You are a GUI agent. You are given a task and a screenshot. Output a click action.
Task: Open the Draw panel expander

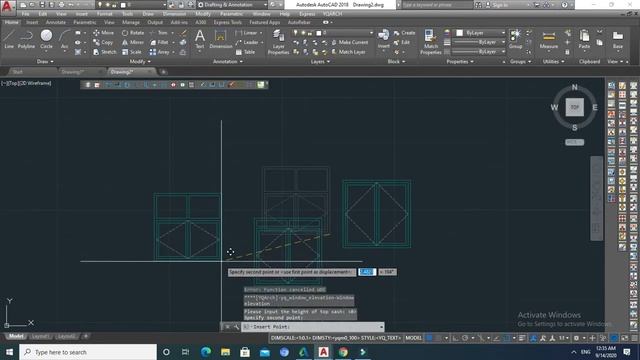pyautogui.click(x=45, y=62)
